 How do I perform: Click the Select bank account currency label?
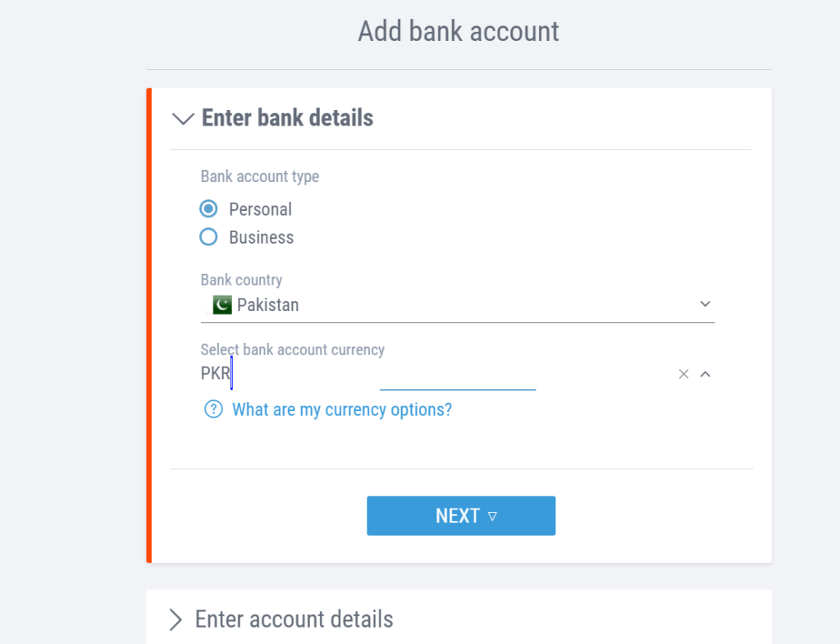point(292,349)
